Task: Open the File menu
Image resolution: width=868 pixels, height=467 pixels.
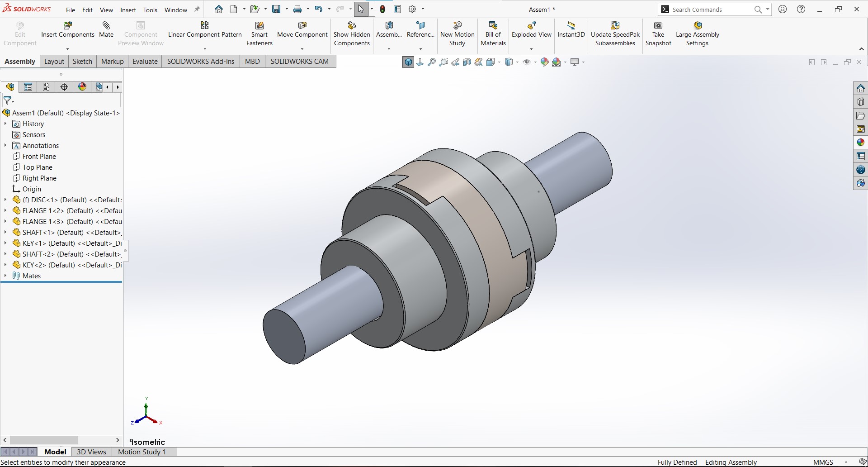Action: 71,10
